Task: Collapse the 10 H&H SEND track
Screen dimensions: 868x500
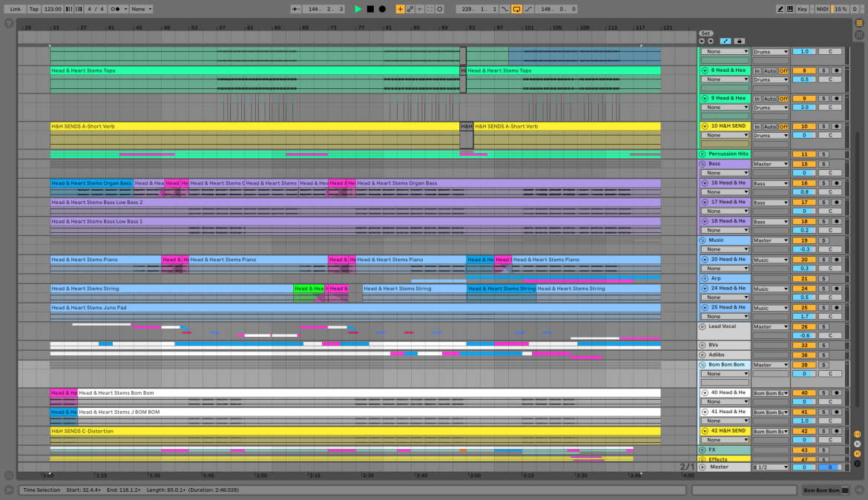Action: pyautogui.click(x=705, y=126)
